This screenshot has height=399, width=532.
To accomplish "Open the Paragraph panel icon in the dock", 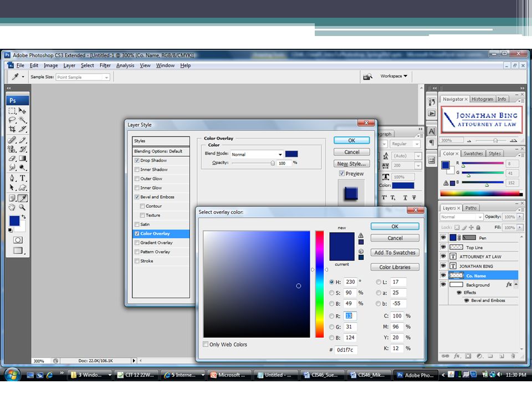I will pyautogui.click(x=432, y=142).
